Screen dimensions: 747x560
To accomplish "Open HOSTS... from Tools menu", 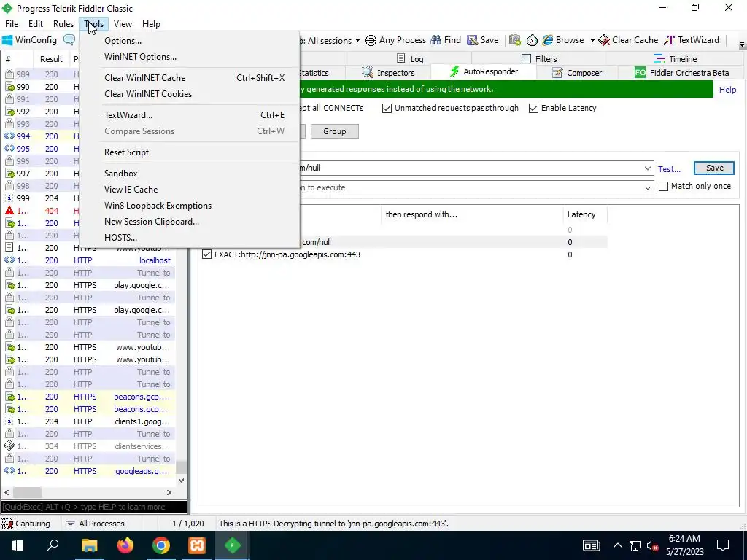I will point(120,238).
